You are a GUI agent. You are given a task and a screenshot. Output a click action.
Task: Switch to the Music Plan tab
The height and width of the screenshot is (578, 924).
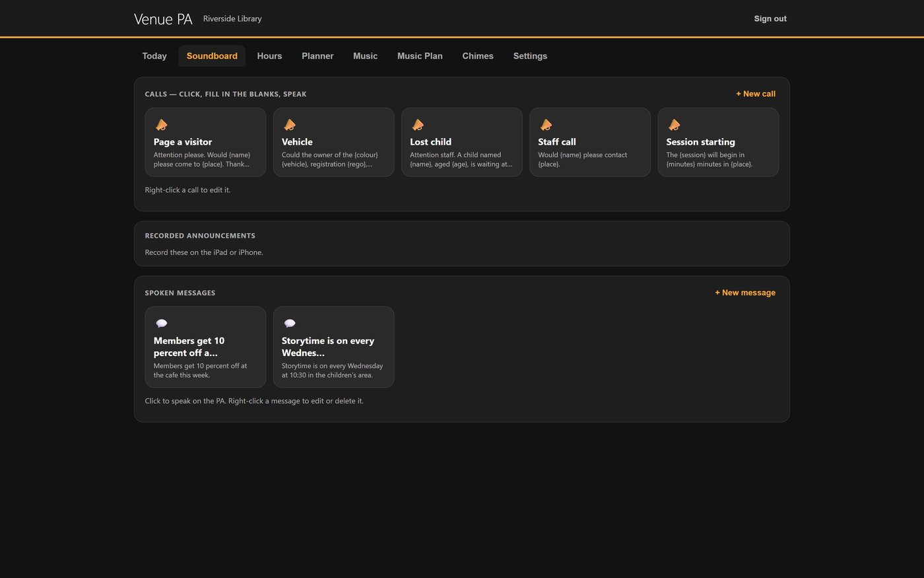(x=420, y=56)
